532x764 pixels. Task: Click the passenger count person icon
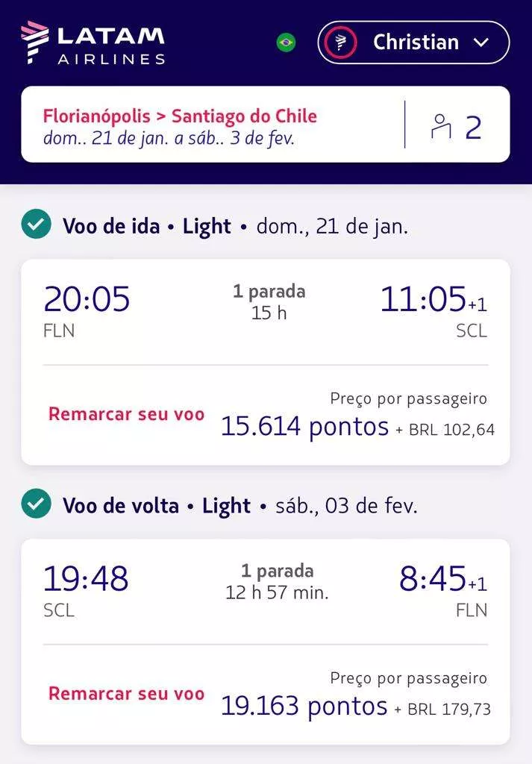441,126
